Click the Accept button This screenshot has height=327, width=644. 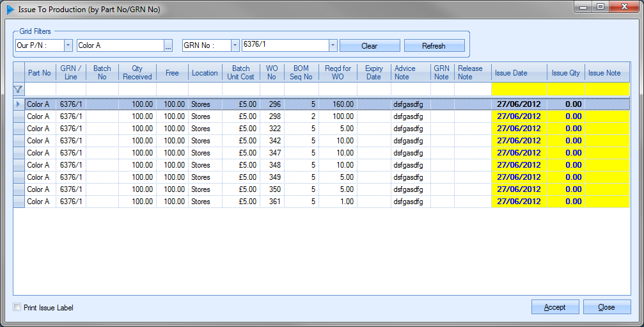click(x=554, y=307)
